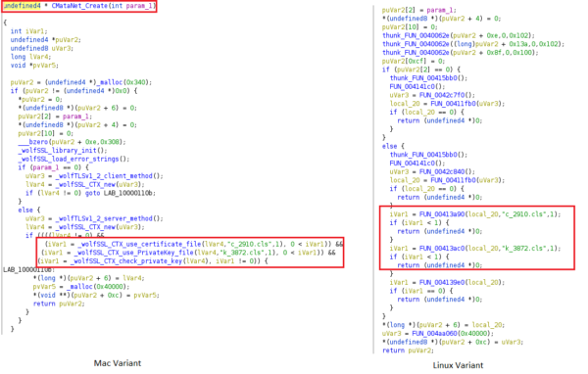Click the FUN_00413ac0 call with "k_3872.cls"

point(475,249)
